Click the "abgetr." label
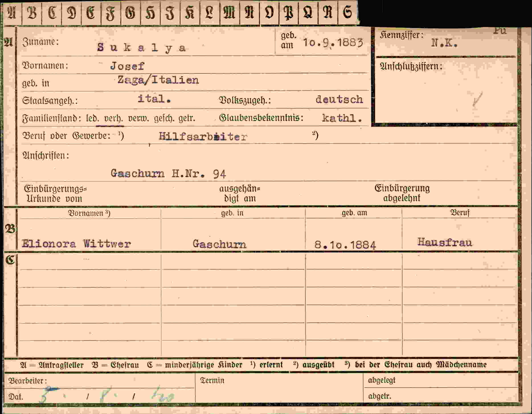 point(380,396)
